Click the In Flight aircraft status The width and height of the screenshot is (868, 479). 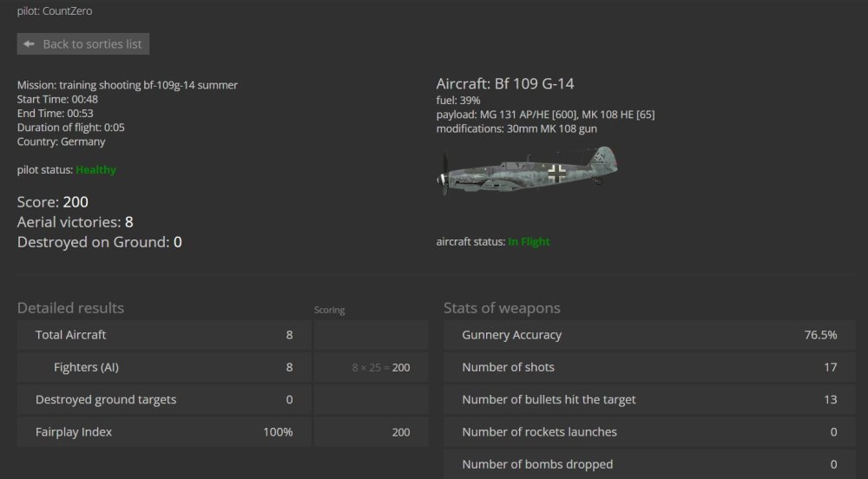coord(529,242)
